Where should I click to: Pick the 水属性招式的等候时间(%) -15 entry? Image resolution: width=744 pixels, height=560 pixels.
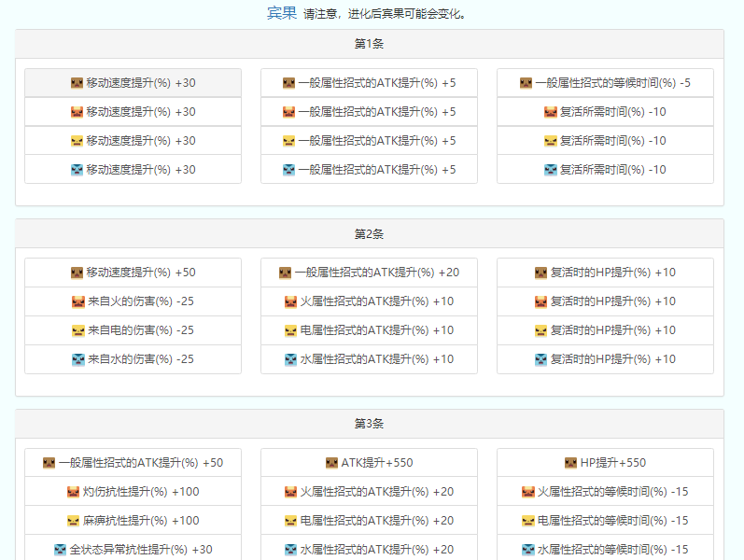tap(605, 550)
